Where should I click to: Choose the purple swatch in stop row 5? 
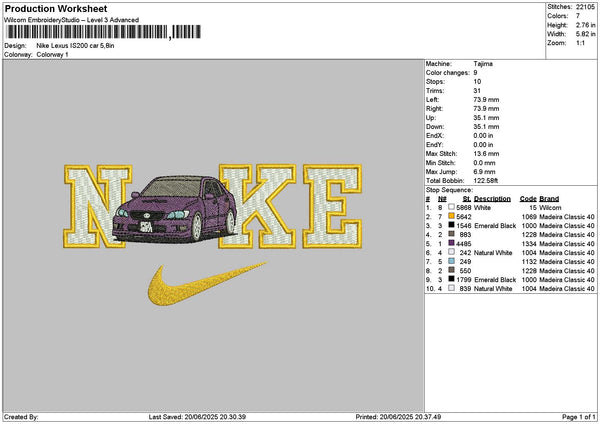point(452,243)
